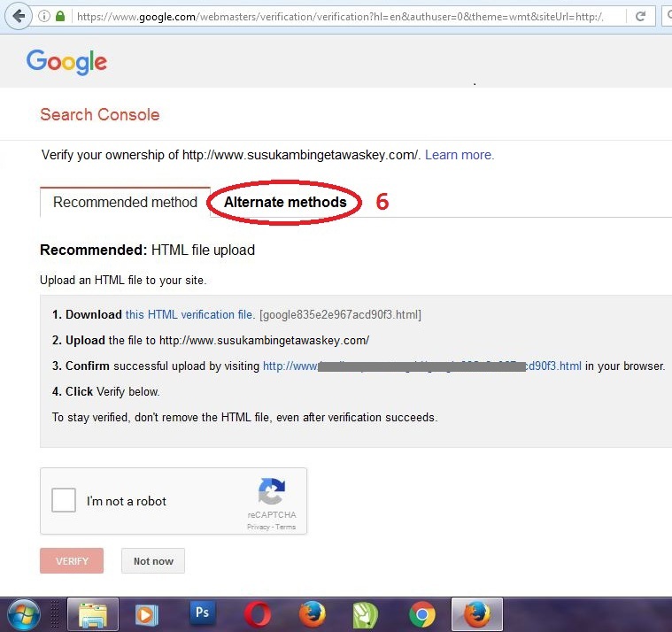This screenshot has height=632, width=672.
Task: Switch to active Firefox window in taskbar
Action: 477,614
